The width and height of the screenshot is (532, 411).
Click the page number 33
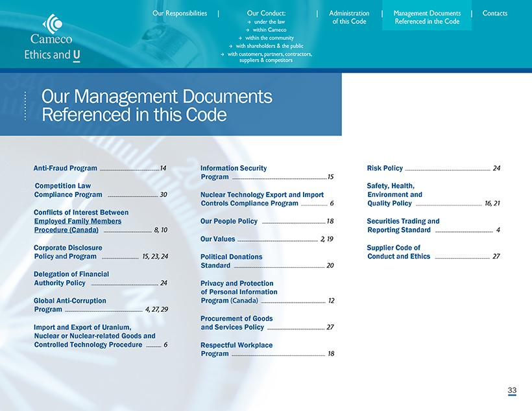pos(512,390)
